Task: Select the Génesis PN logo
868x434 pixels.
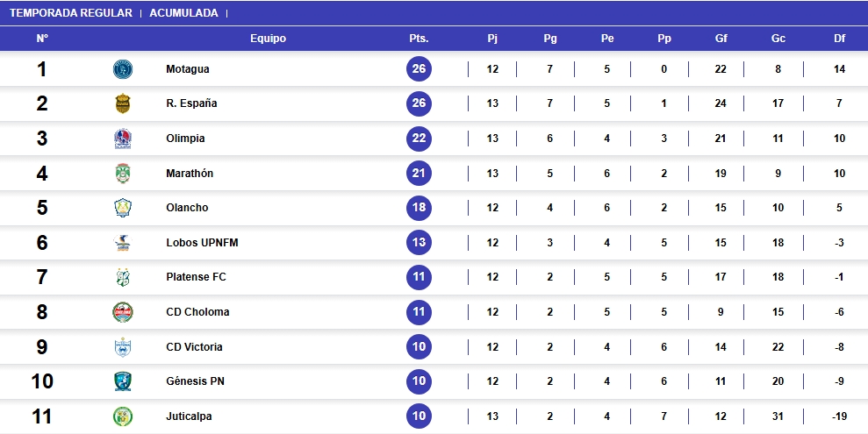Action: pyautogui.click(x=123, y=381)
